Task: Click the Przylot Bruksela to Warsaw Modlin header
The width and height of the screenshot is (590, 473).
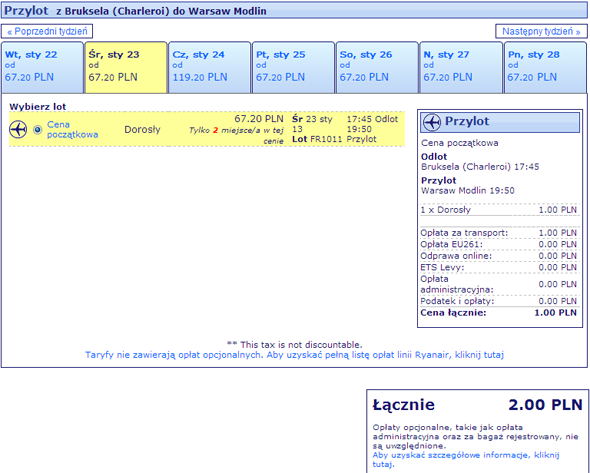Action: click(295, 11)
